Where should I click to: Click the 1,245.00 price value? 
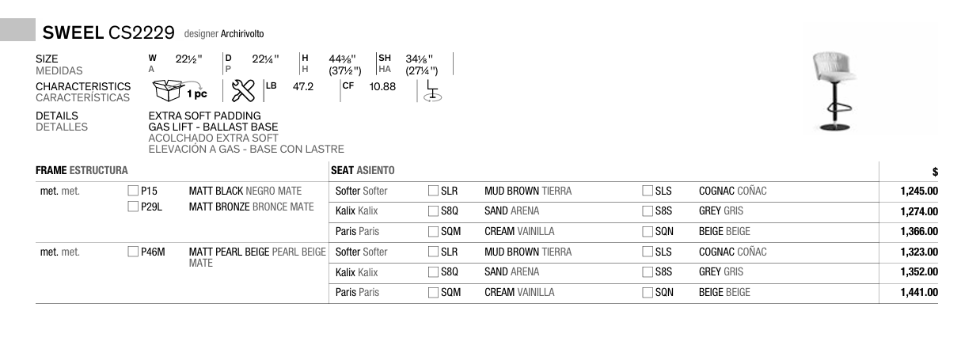coord(919,192)
